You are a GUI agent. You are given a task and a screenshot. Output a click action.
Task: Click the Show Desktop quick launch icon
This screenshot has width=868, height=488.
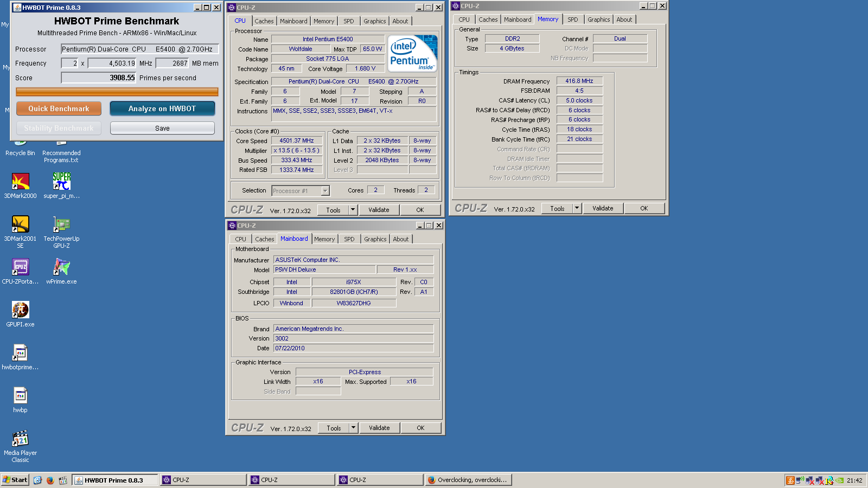point(37,480)
